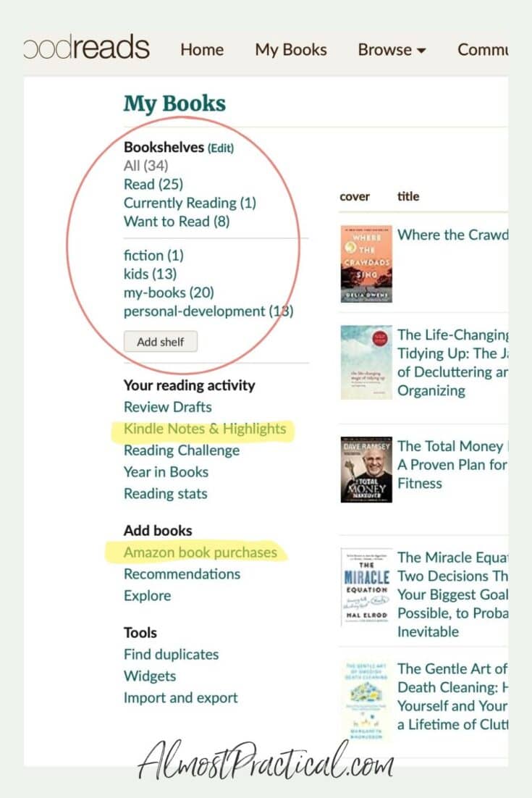
Task: View the Reading Challenge page
Action: pyautogui.click(x=181, y=450)
